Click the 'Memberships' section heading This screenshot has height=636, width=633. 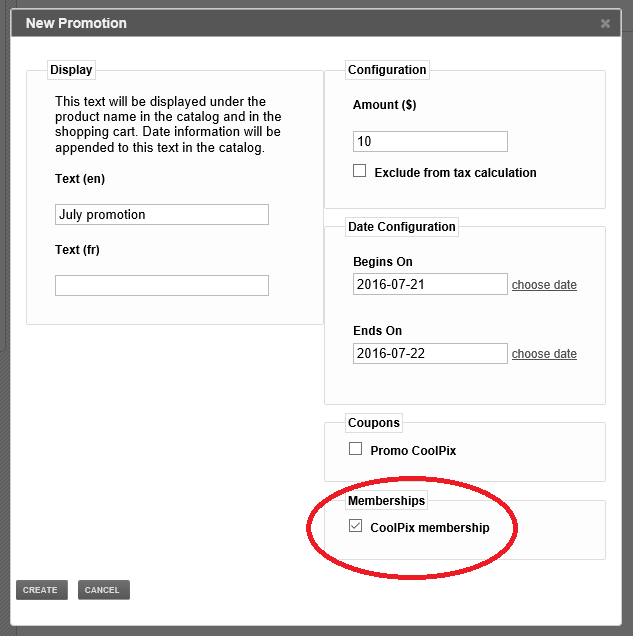(386, 501)
